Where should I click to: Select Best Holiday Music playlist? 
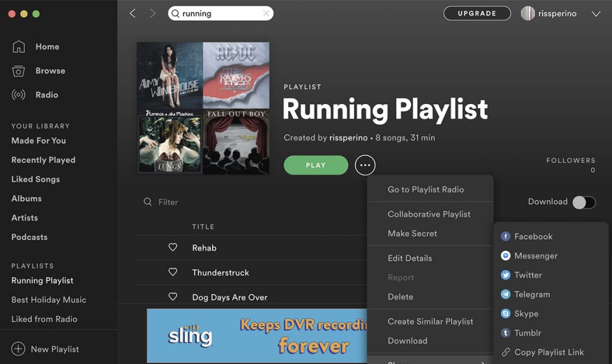tap(49, 299)
